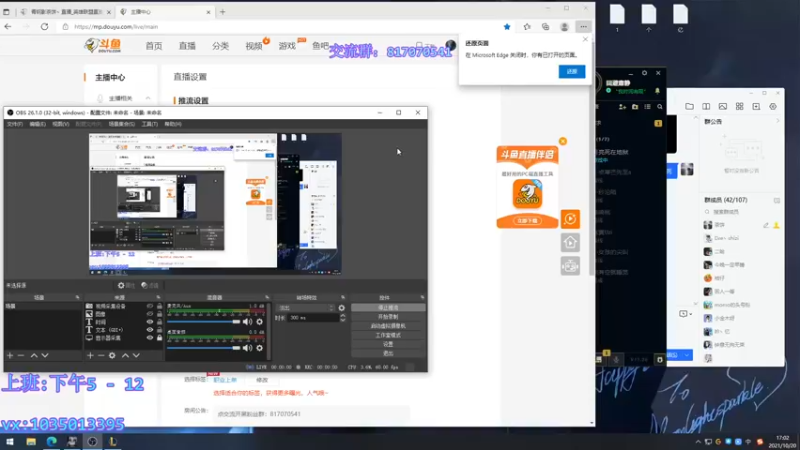Viewport: 800px width, 450px height.
Task: Click 开始录制 button in OBS controls
Action: [x=388, y=317]
